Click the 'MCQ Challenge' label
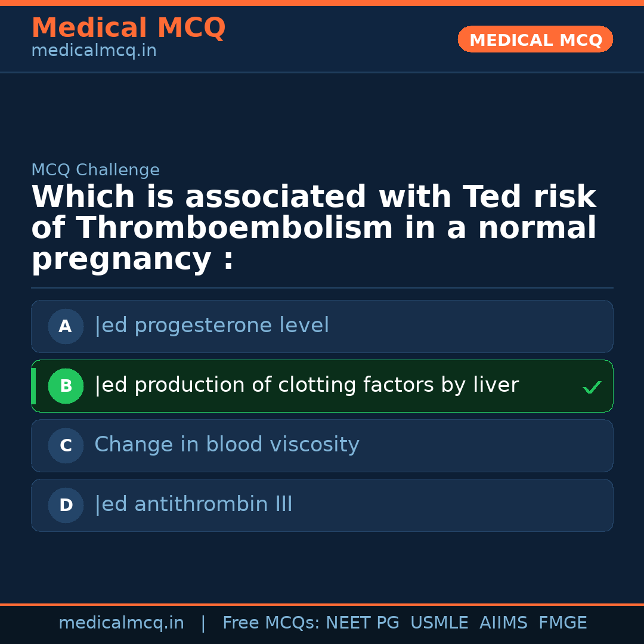This screenshot has height=644, width=644. coord(95,170)
